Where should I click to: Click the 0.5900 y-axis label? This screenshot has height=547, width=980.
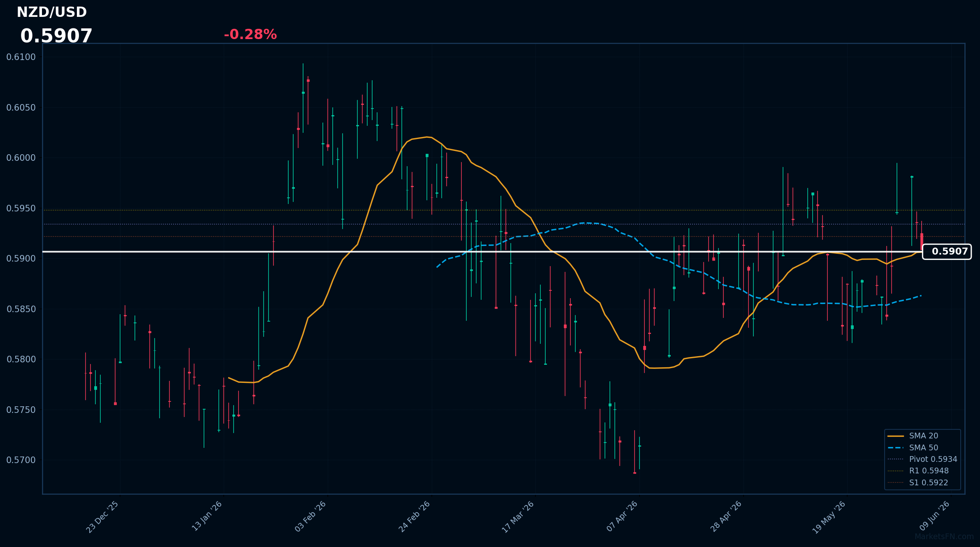click(x=21, y=259)
